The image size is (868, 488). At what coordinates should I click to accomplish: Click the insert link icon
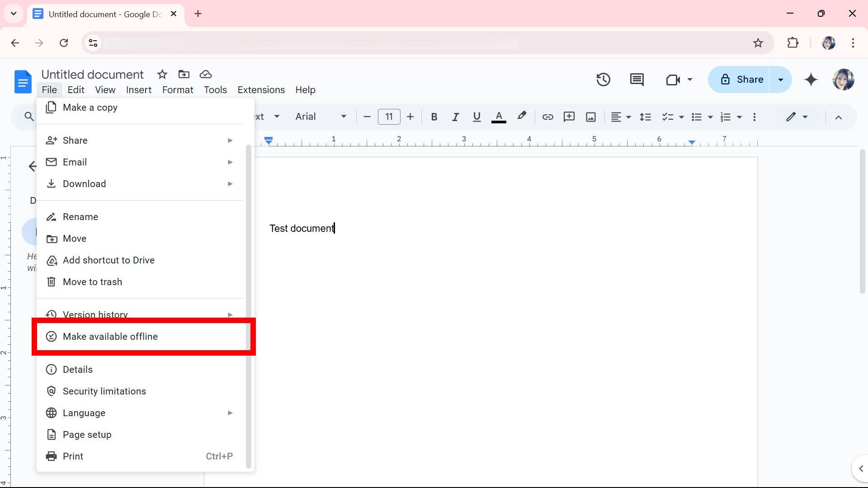click(547, 117)
